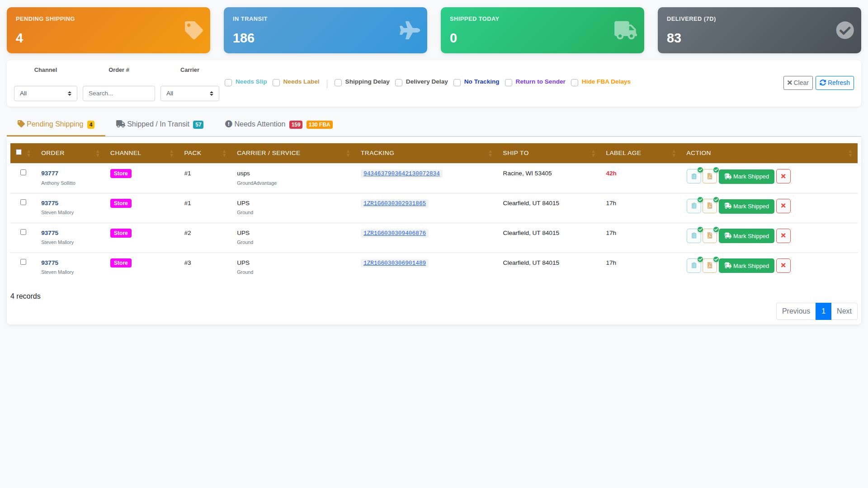Viewport: 868px width, 488px height.
Task: Switch to the Shipped / In Transit tab
Action: pos(158,124)
